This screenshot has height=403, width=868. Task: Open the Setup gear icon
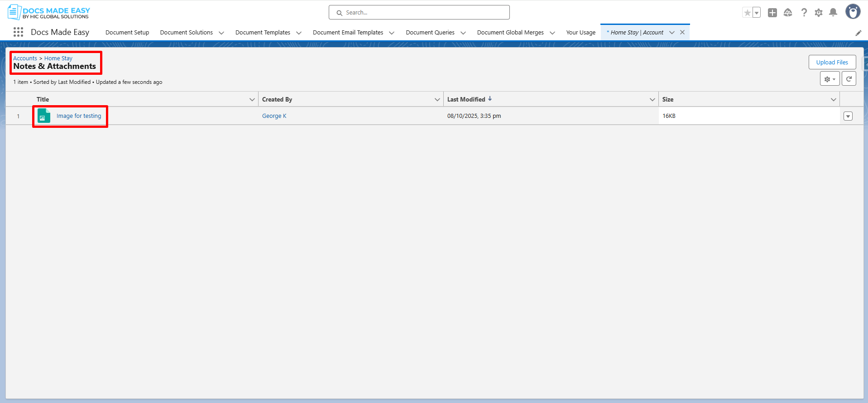pyautogui.click(x=819, y=13)
